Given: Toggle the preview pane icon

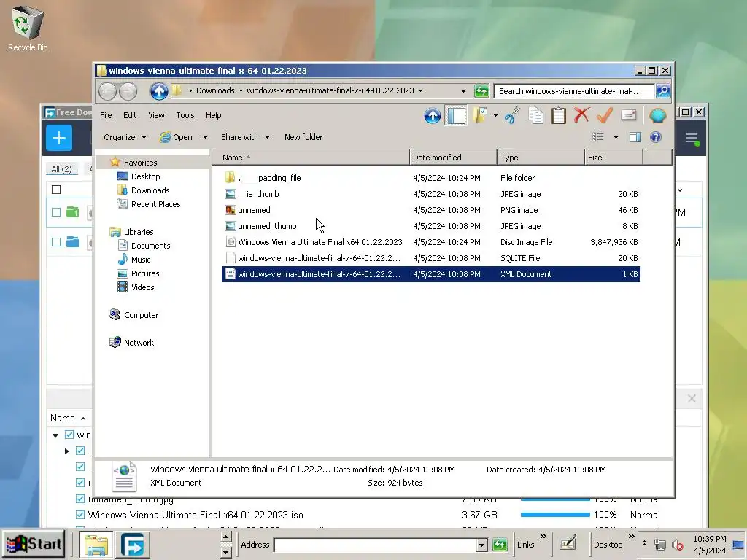Looking at the screenshot, I should 635,137.
